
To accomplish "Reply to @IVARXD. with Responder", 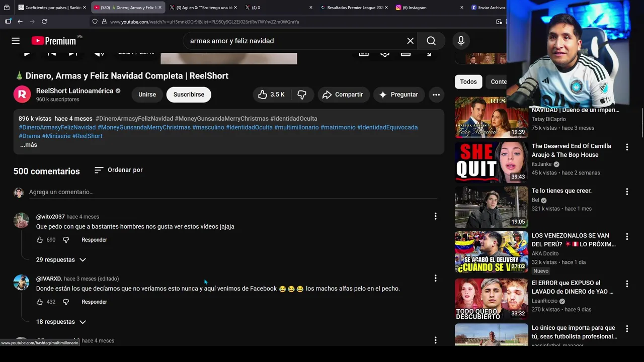I will 94,302.
